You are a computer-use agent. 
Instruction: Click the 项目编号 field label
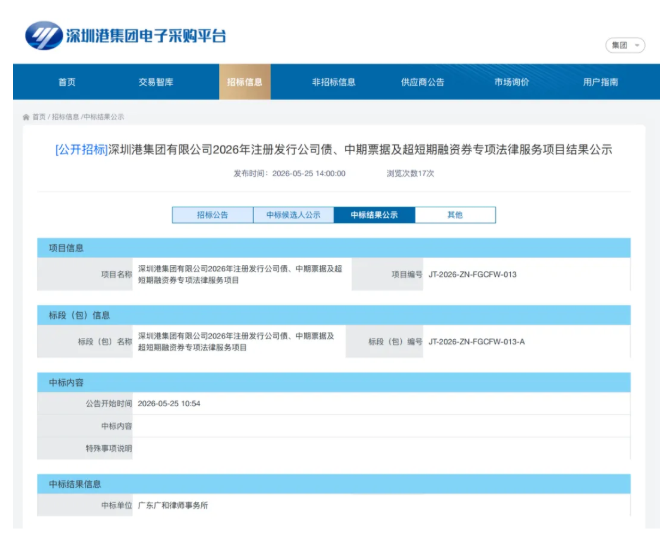(407, 275)
